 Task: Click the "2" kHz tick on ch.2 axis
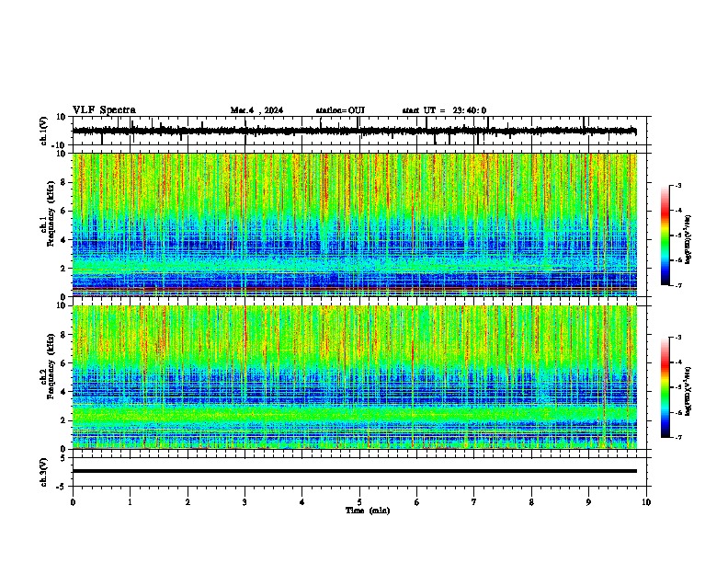(x=63, y=420)
